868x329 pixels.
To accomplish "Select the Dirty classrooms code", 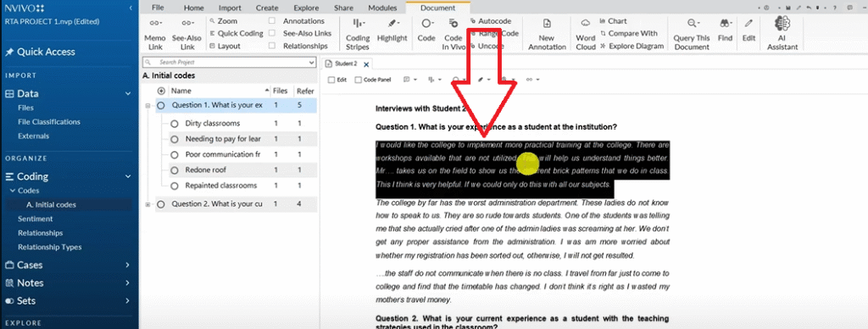I will point(213,123).
